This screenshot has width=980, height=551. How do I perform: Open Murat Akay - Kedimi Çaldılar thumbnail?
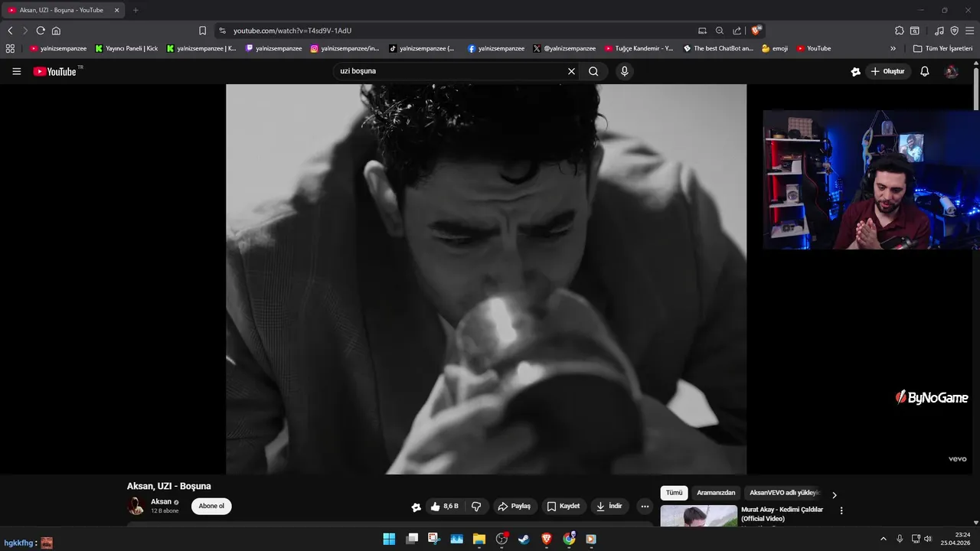pos(698,516)
